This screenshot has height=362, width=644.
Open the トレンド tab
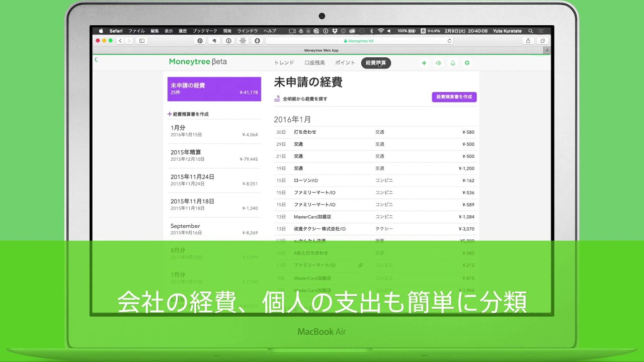click(x=284, y=63)
